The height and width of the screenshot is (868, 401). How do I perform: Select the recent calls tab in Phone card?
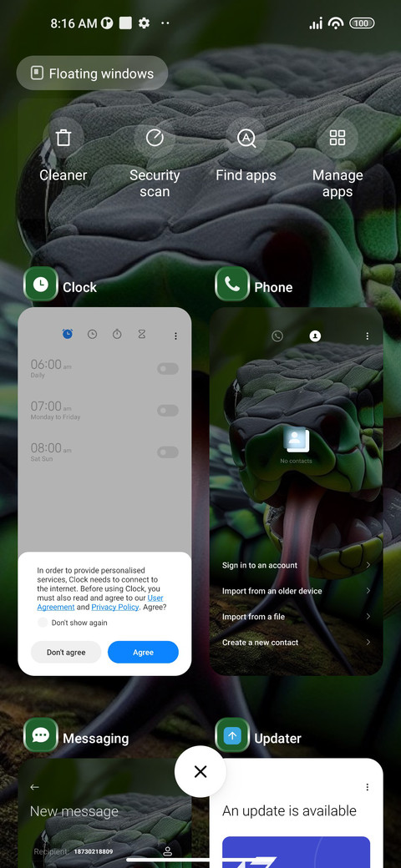pos(277,336)
